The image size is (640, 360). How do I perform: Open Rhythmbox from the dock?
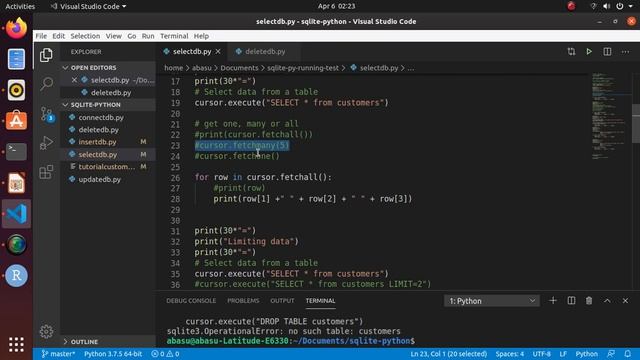pyautogui.click(x=16, y=90)
